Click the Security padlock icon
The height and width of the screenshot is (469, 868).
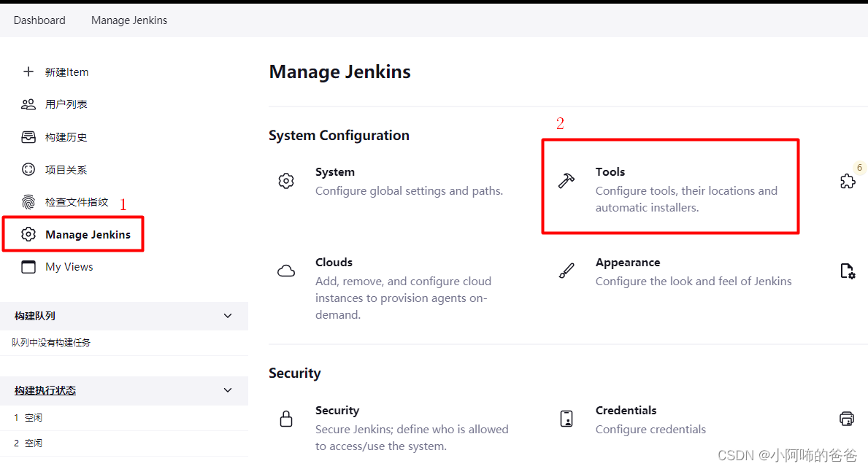click(286, 419)
